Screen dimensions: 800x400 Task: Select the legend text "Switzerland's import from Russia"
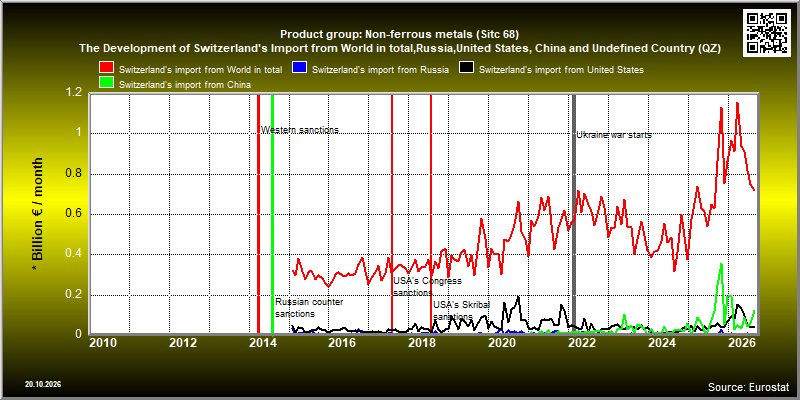point(381,70)
